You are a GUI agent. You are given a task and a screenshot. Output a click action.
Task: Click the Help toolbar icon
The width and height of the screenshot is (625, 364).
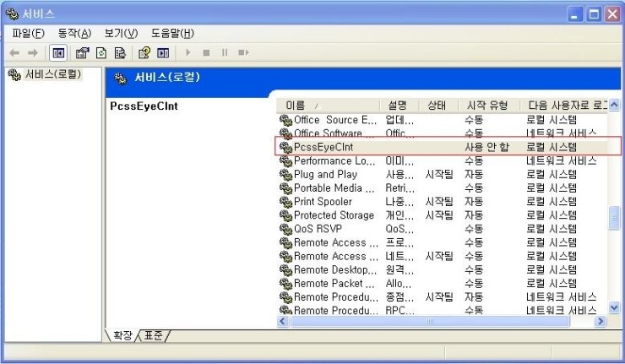(144, 52)
